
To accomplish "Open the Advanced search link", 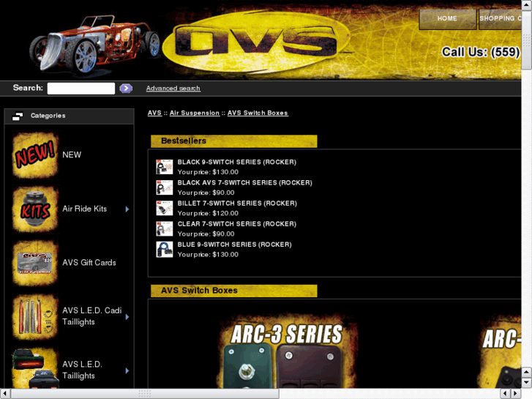I will coord(173,89).
